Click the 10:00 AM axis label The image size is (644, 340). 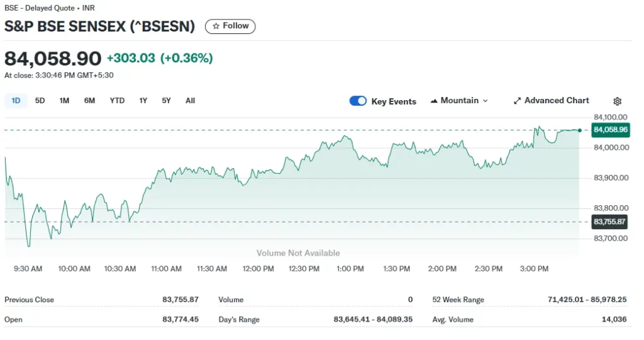pos(74,269)
